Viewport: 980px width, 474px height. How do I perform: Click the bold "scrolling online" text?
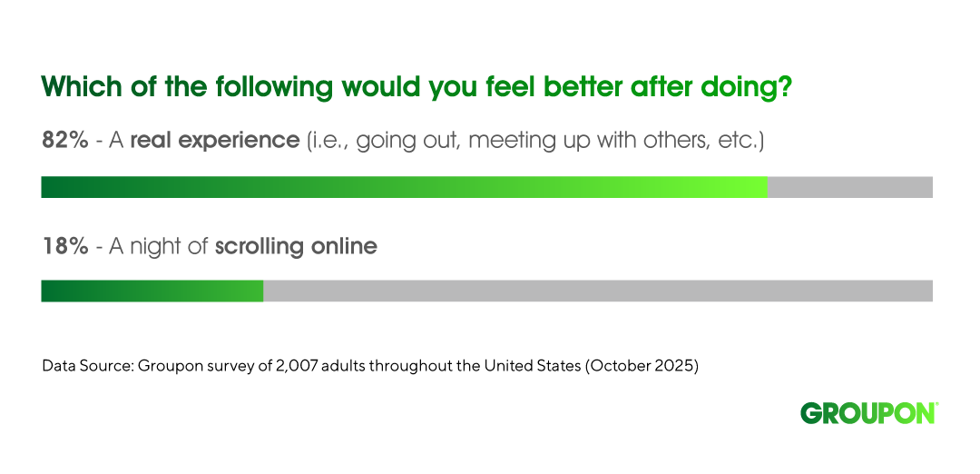pos(296,245)
